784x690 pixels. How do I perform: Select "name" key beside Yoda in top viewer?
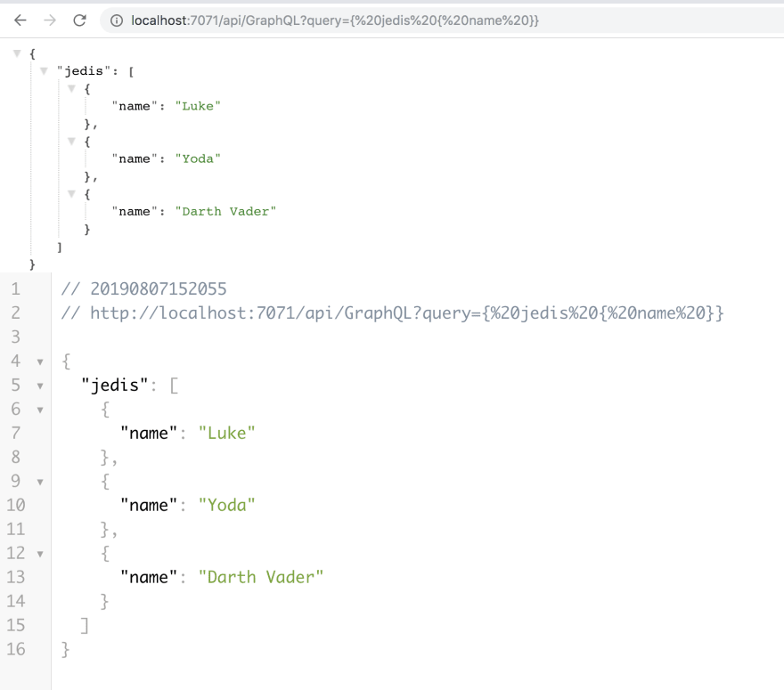click(x=135, y=158)
